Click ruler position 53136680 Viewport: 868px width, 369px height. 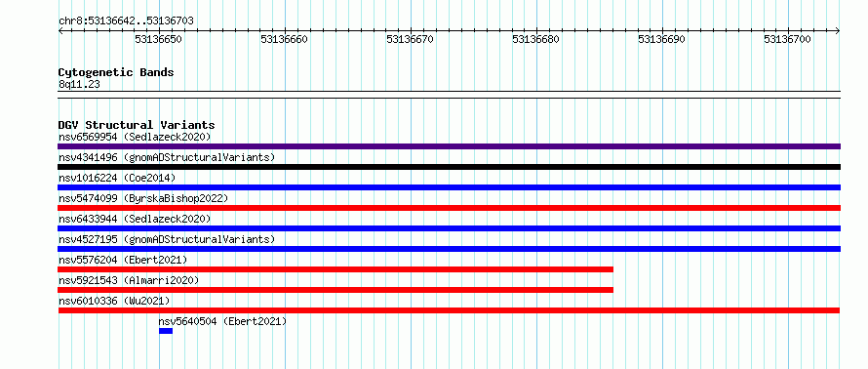(x=535, y=39)
